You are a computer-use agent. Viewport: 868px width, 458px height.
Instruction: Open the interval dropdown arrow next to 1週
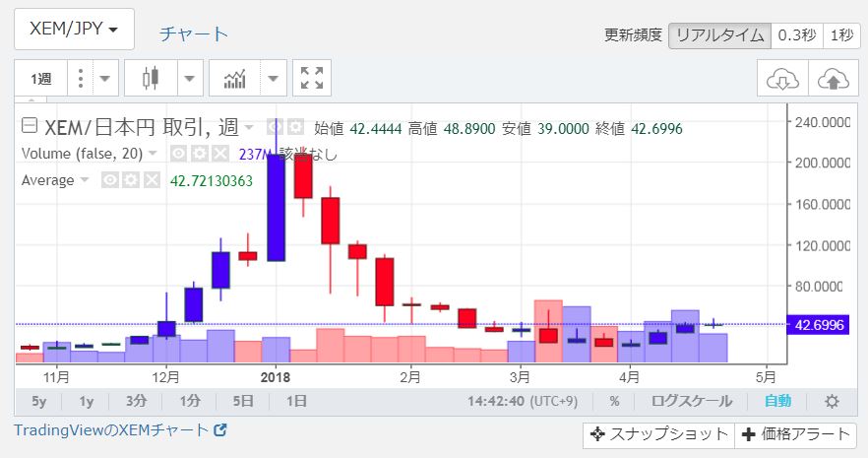click(105, 79)
